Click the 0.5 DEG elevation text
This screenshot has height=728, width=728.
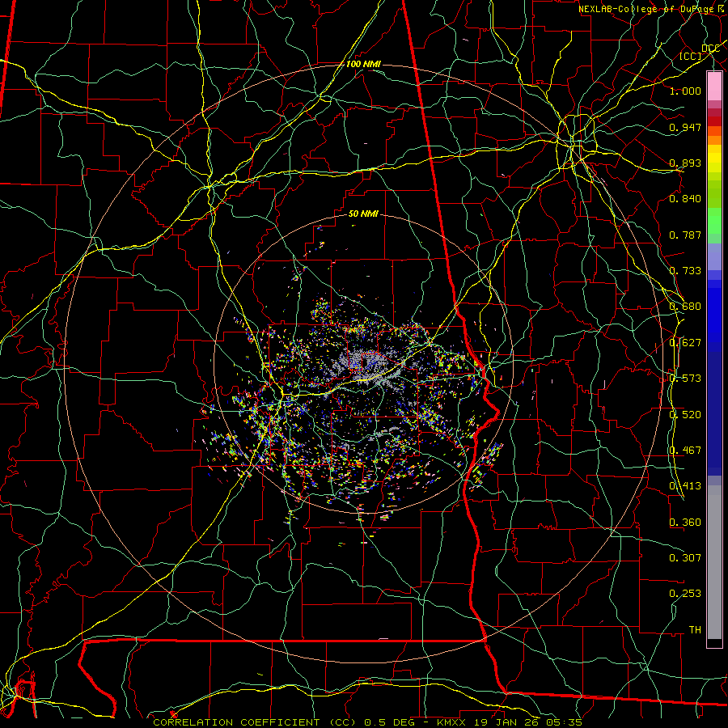pos(389,722)
